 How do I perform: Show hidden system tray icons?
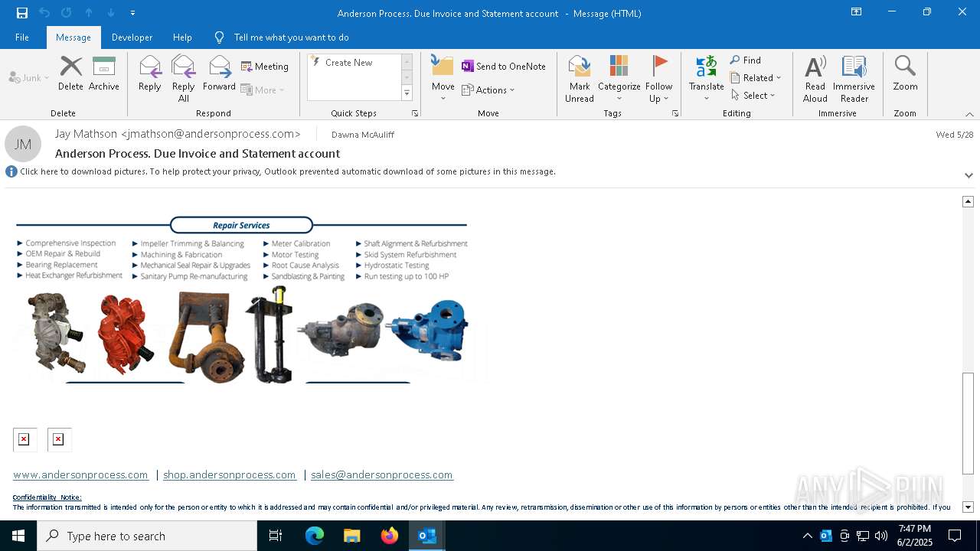click(x=807, y=536)
